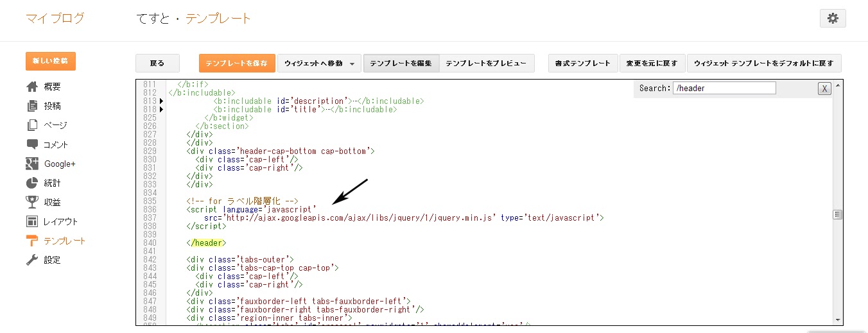Switch to テンプレートをプレビュー tab

coord(487,63)
